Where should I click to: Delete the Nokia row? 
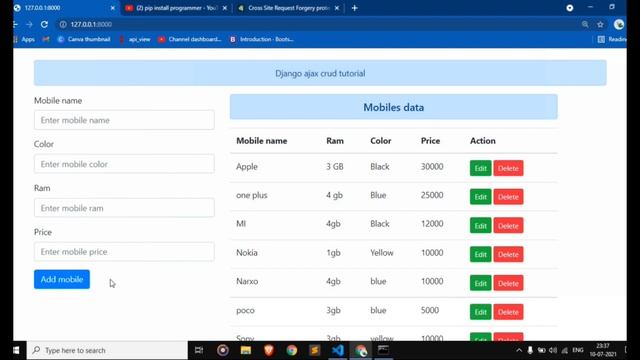click(x=508, y=254)
